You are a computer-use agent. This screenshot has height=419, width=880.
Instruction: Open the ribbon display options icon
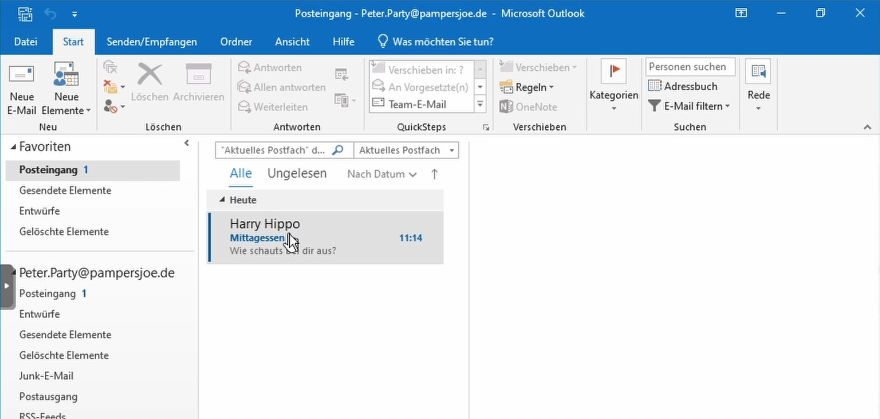pyautogui.click(x=741, y=13)
